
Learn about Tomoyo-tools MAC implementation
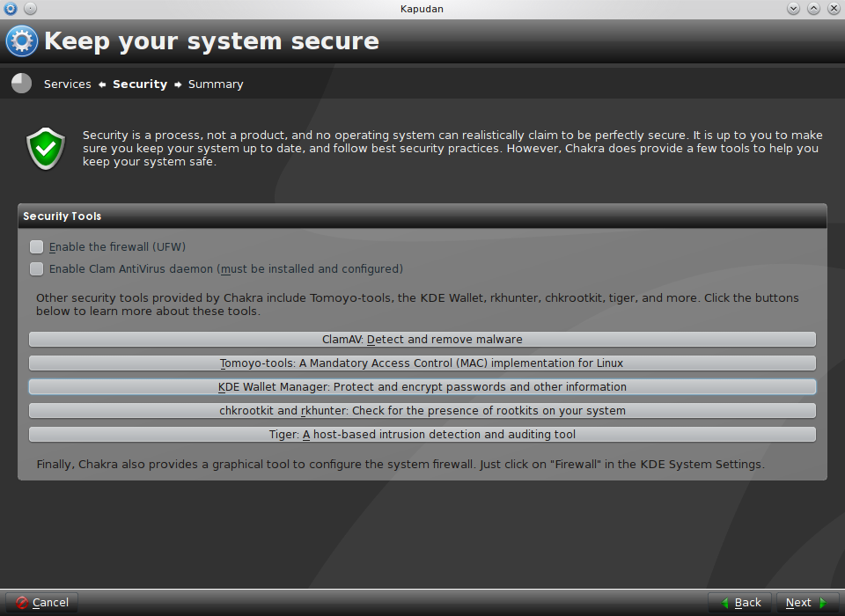point(422,363)
